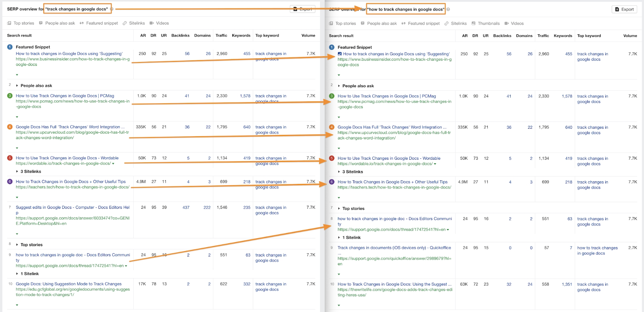This screenshot has height=312, width=644.
Task: Click the Traffic column header in right panel
Action: pos(543,36)
